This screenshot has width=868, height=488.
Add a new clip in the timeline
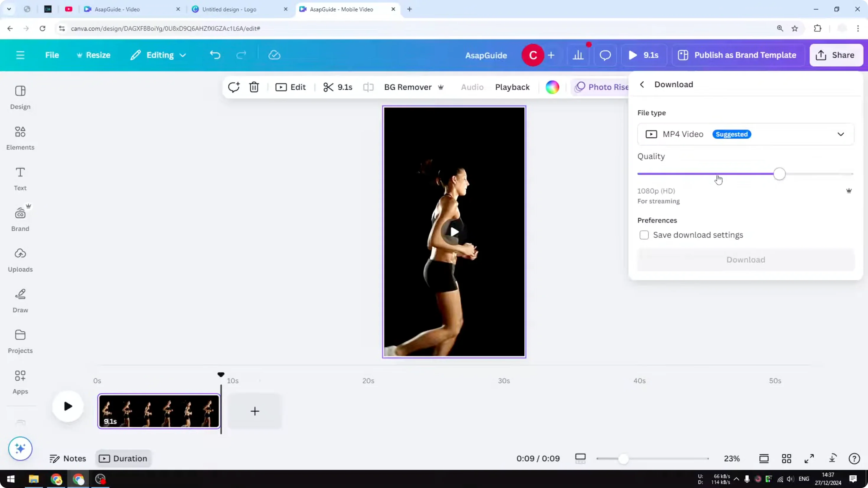255,411
